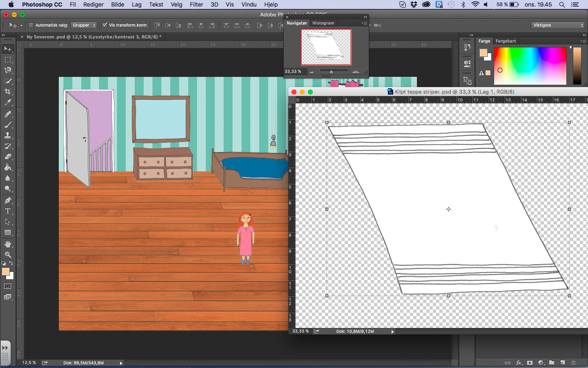Open the Bilde menu
Viewport: 588px width, 368px height.
pyautogui.click(x=118, y=4)
